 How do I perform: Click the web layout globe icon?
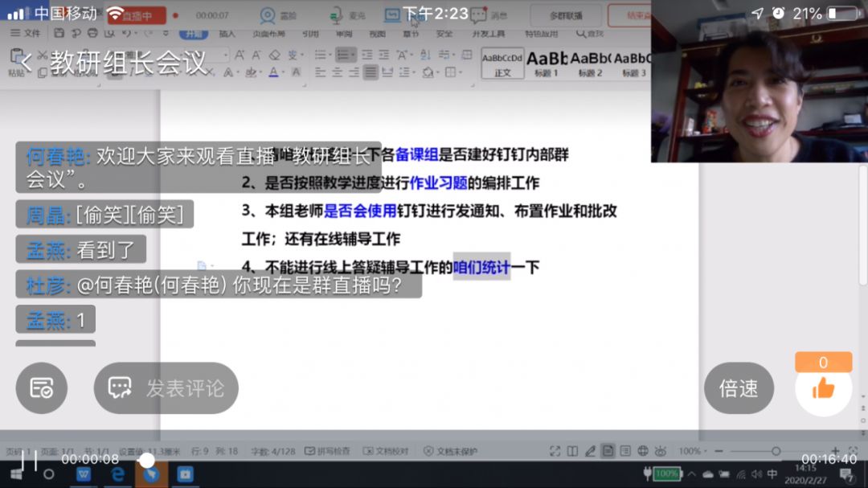coord(643,451)
